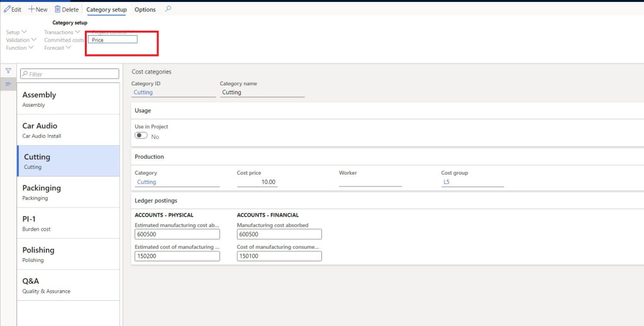Screen dimensions: 644x326
Task: Open the filter funnel icon in sidebar
Action: click(x=8, y=71)
